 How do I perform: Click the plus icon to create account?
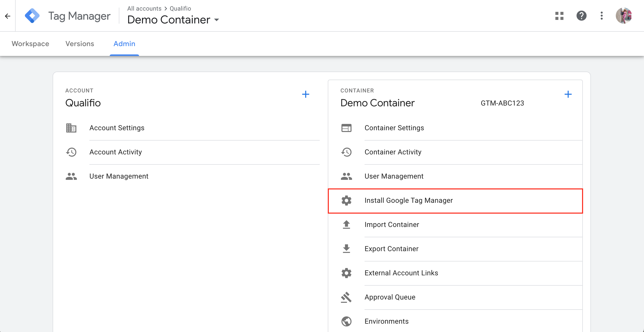click(x=305, y=94)
